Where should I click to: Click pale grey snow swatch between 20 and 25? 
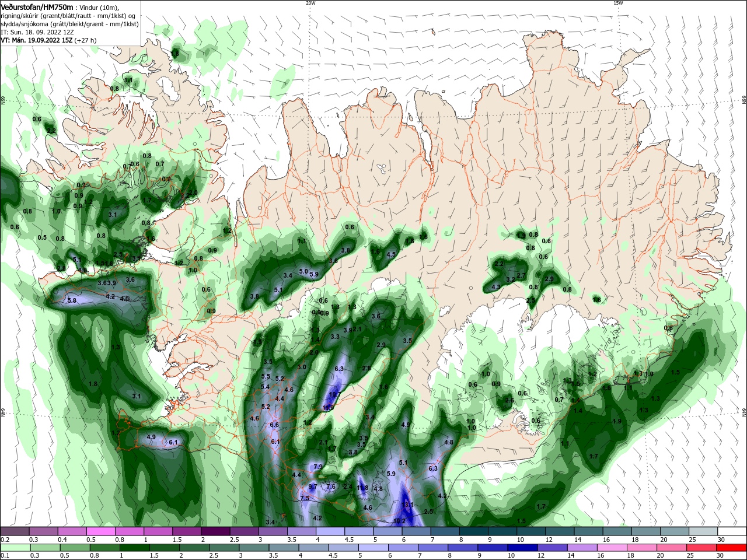[676, 531]
